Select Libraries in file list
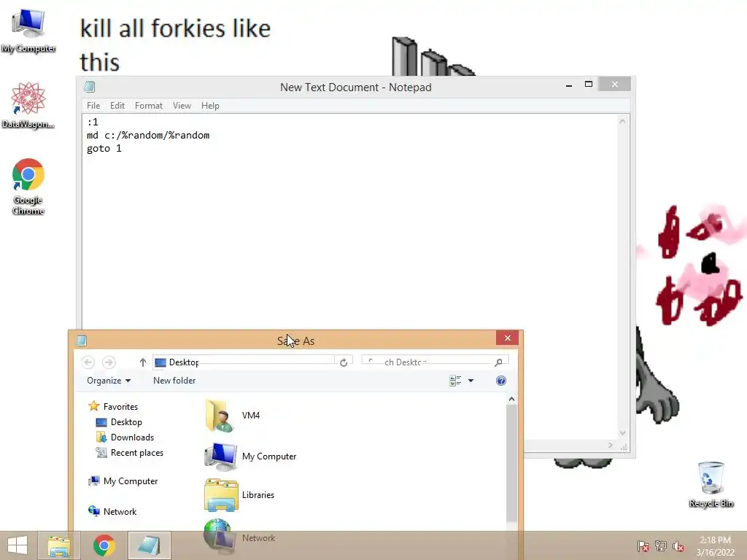 pos(239,495)
